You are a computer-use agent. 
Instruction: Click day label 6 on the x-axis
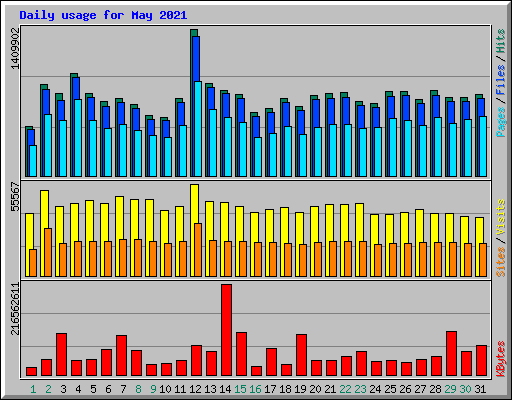[x=108, y=389]
